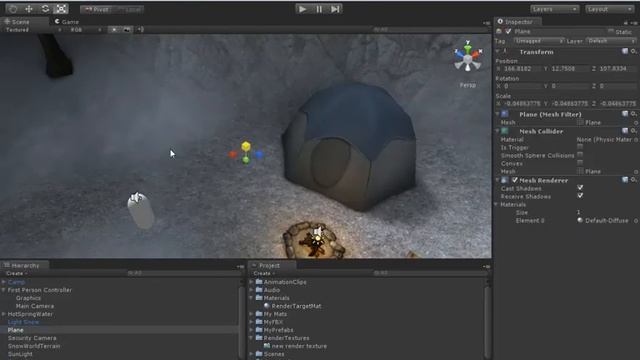Toggle the Pivot handle position button
This screenshot has height=360, width=640.
96,9
